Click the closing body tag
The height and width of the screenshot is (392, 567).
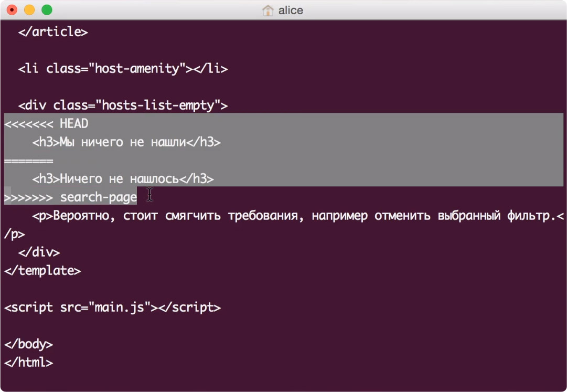(x=28, y=344)
